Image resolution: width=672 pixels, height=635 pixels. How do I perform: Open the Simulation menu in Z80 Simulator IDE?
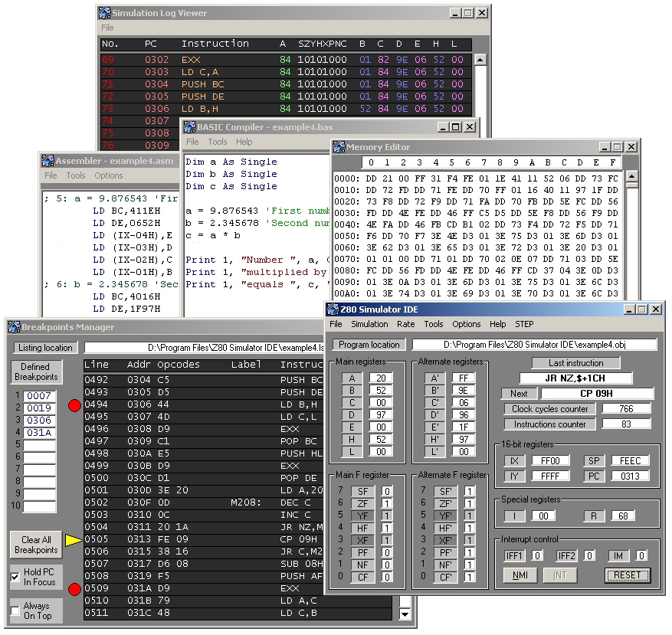pyautogui.click(x=369, y=324)
